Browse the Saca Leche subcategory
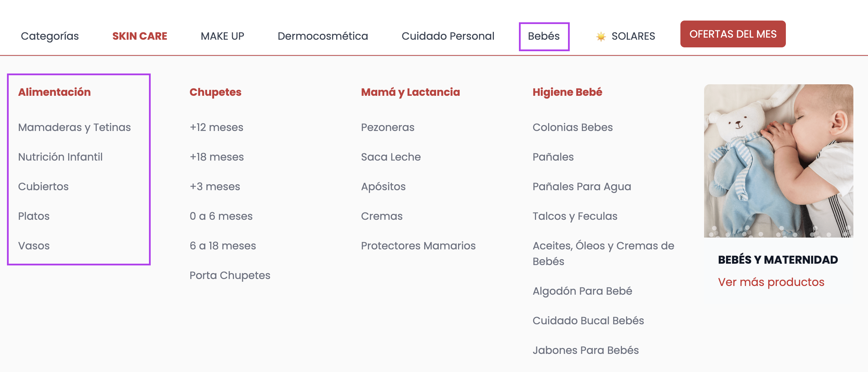868x372 pixels. [391, 157]
